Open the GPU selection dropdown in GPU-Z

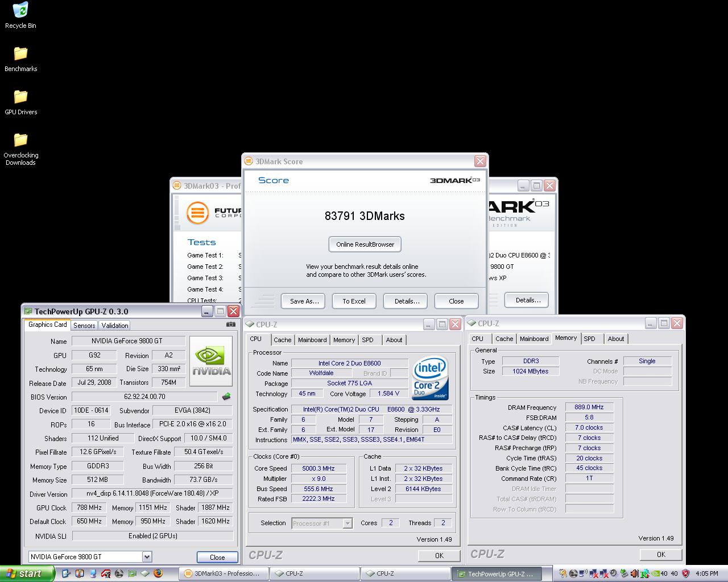[x=147, y=556]
